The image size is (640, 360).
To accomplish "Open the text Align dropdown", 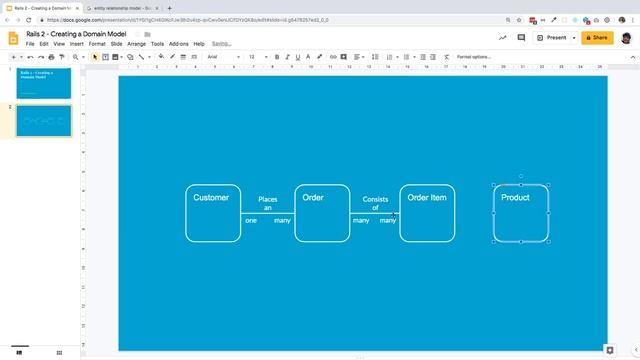I will click(359, 57).
